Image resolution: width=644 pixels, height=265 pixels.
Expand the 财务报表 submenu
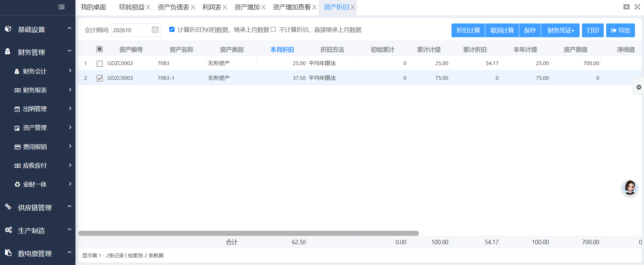(x=38, y=90)
